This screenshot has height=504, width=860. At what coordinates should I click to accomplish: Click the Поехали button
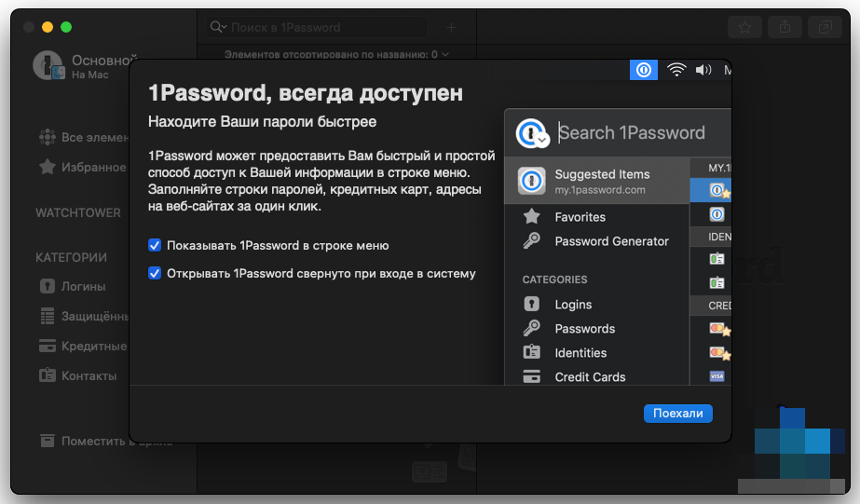pos(677,413)
